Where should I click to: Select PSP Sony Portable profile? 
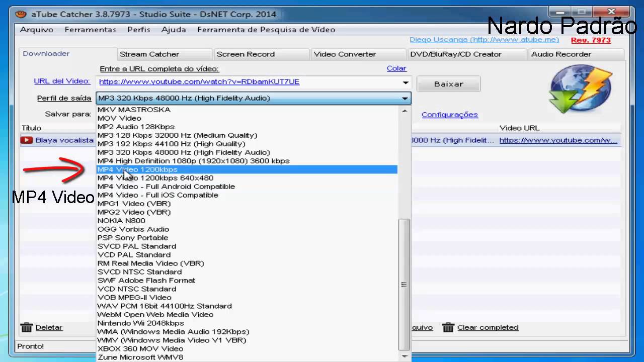(x=247, y=238)
